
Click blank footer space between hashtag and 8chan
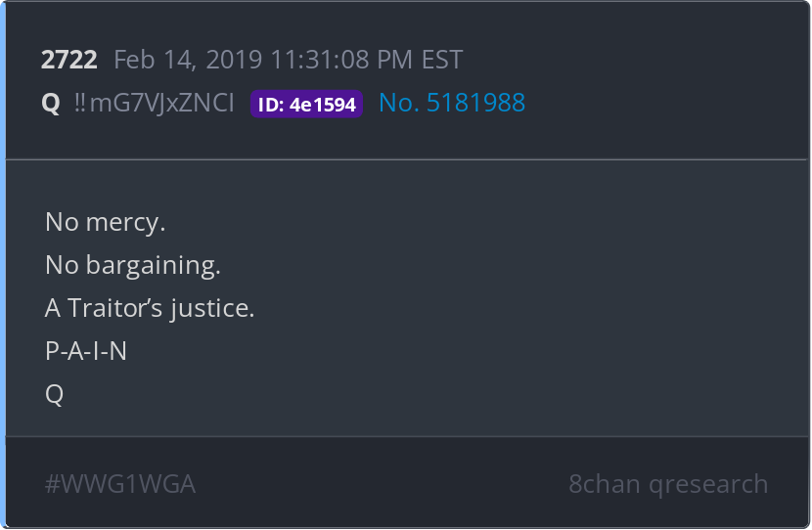382,484
